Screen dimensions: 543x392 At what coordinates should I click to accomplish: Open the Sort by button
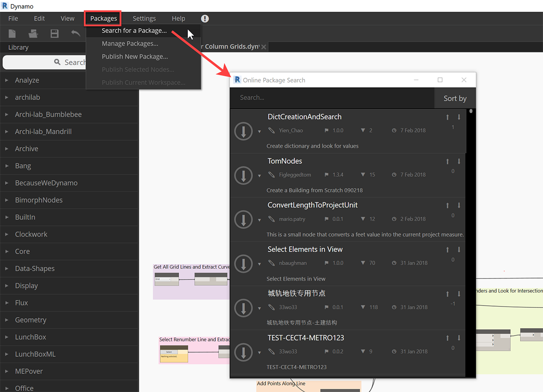click(455, 98)
